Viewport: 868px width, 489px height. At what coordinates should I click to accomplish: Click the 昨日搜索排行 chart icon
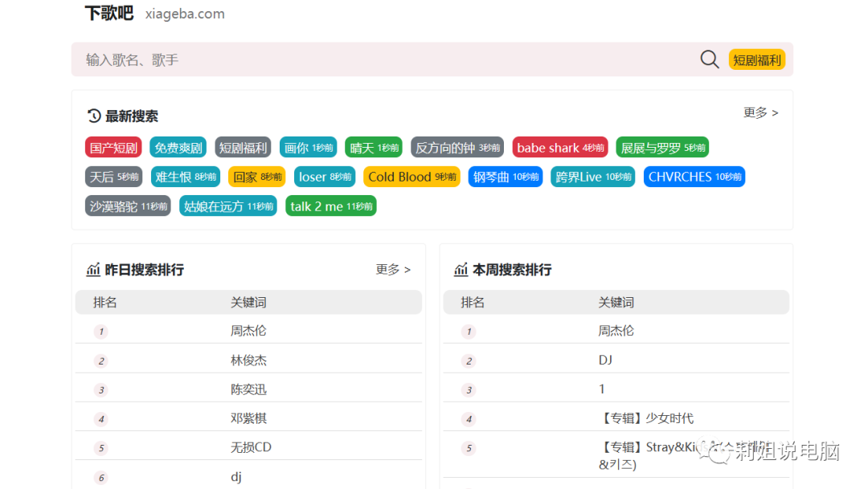click(93, 270)
